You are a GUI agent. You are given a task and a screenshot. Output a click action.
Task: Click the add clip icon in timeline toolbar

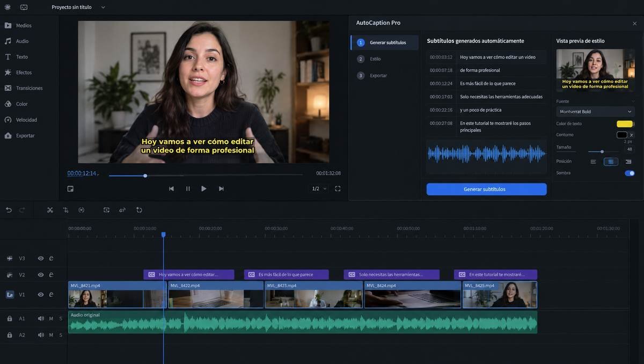coord(106,210)
